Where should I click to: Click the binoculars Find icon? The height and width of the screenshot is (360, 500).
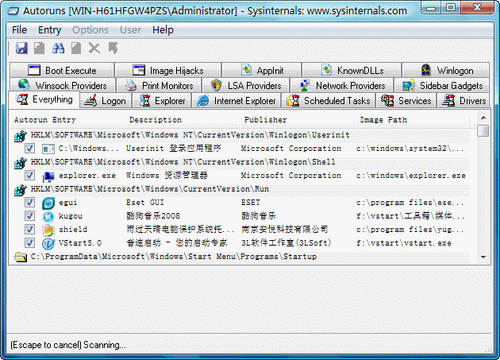click(58, 48)
